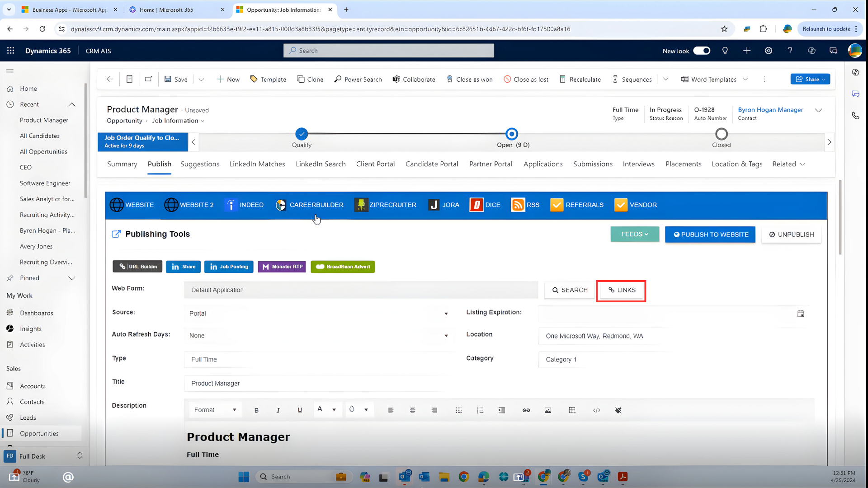The height and width of the screenshot is (488, 868).
Task: Open Google Chrome from the taskbar
Action: tap(464, 477)
